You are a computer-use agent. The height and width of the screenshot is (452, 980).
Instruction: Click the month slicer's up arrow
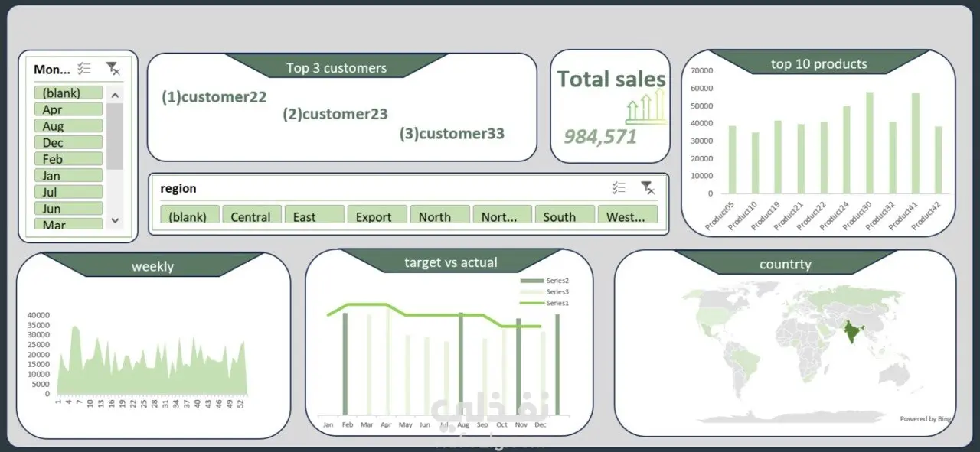[115, 96]
